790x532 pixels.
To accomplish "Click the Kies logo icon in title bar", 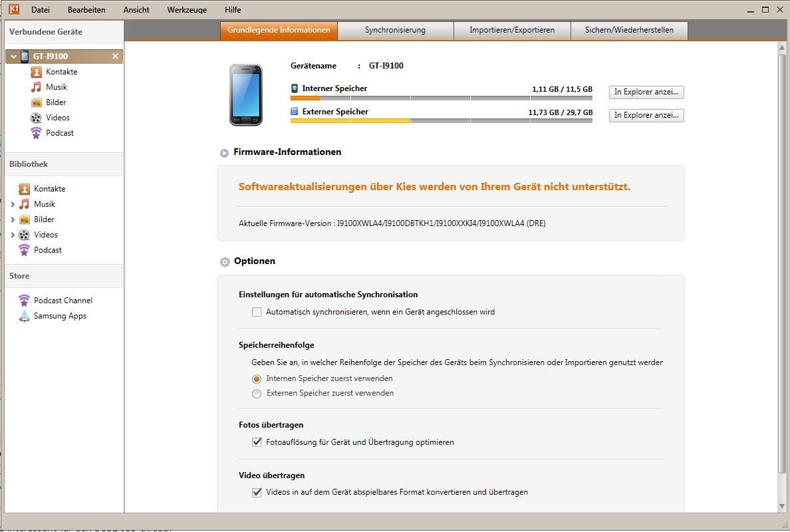I will click(14, 9).
